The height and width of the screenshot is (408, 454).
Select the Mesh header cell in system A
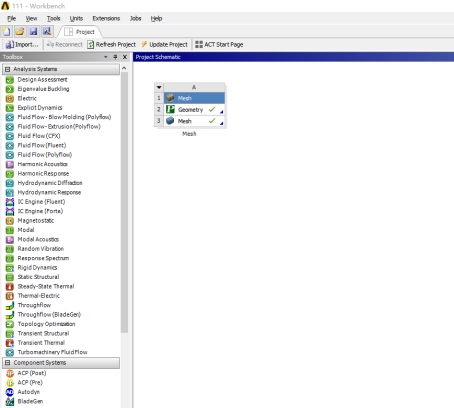[194, 98]
